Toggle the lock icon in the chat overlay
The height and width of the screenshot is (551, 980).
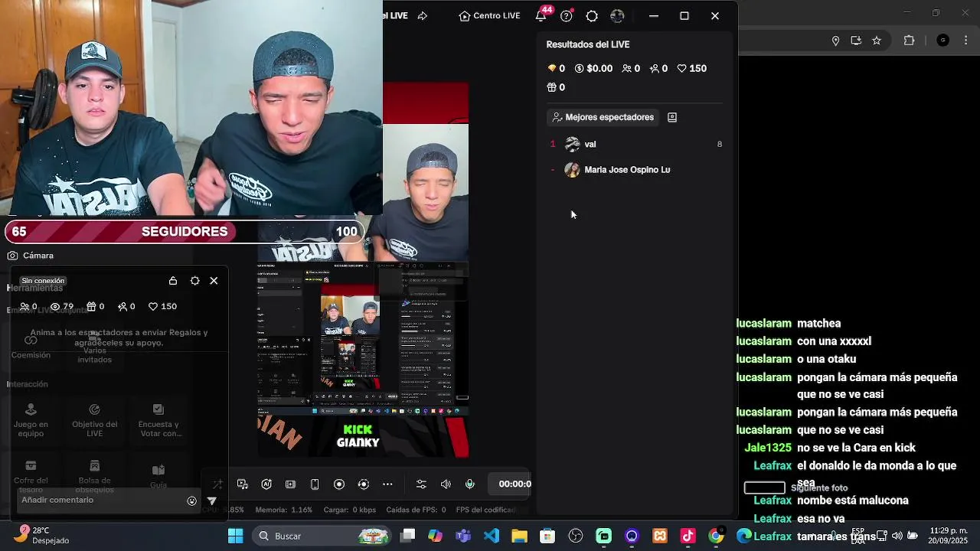pyautogui.click(x=173, y=281)
